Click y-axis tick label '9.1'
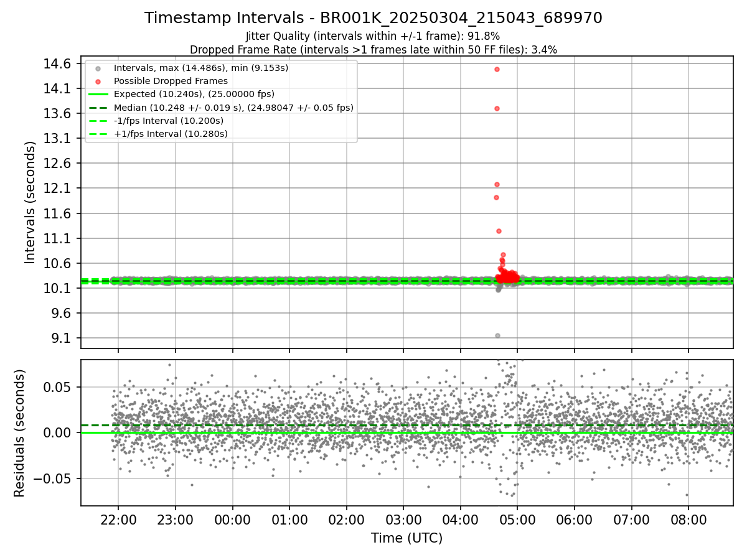This screenshot has height=560, width=747. (x=62, y=338)
